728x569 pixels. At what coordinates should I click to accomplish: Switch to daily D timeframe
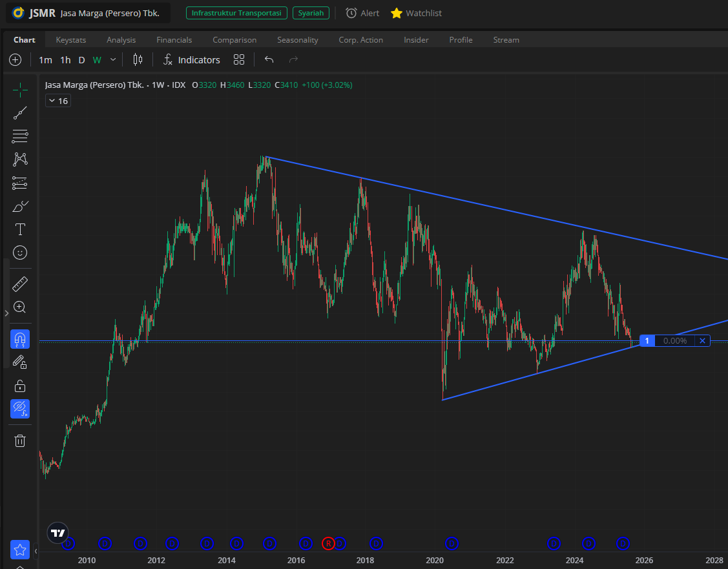(x=81, y=60)
